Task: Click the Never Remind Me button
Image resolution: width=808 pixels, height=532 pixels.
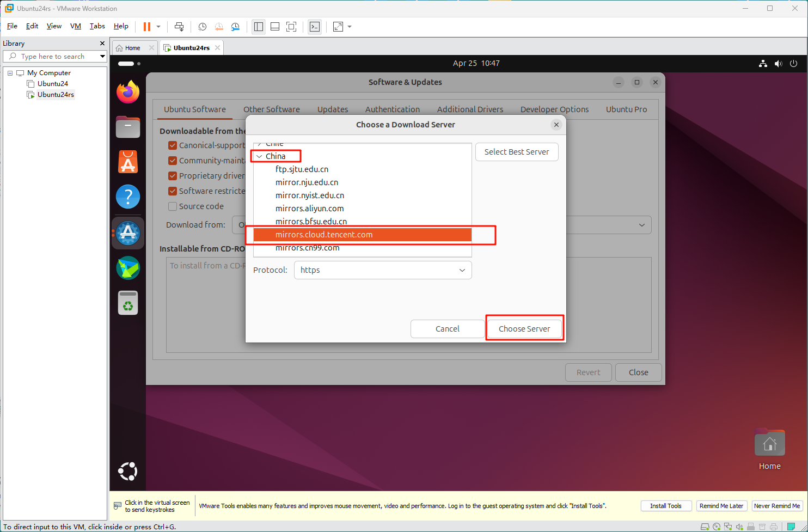Action: 777,506
